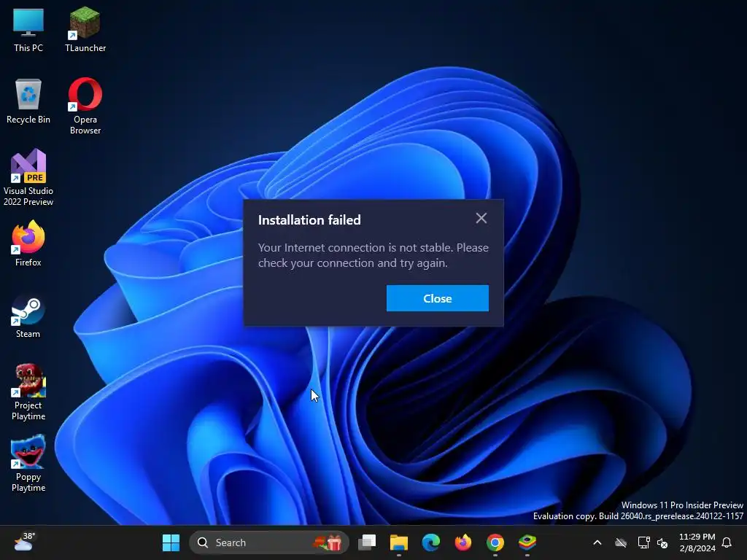The height and width of the screenshot is (560, 747).
Task: Click the muted volume tray icon
Action: coord(662,542)
